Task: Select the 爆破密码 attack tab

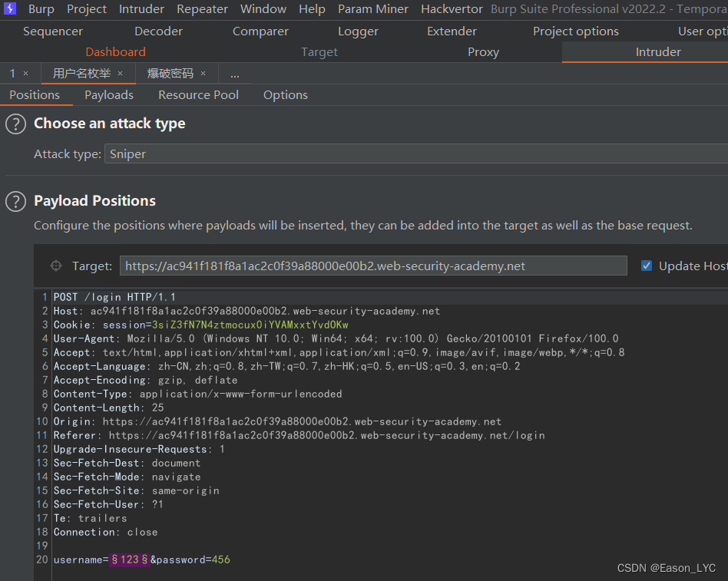Action: coord(170,74)
